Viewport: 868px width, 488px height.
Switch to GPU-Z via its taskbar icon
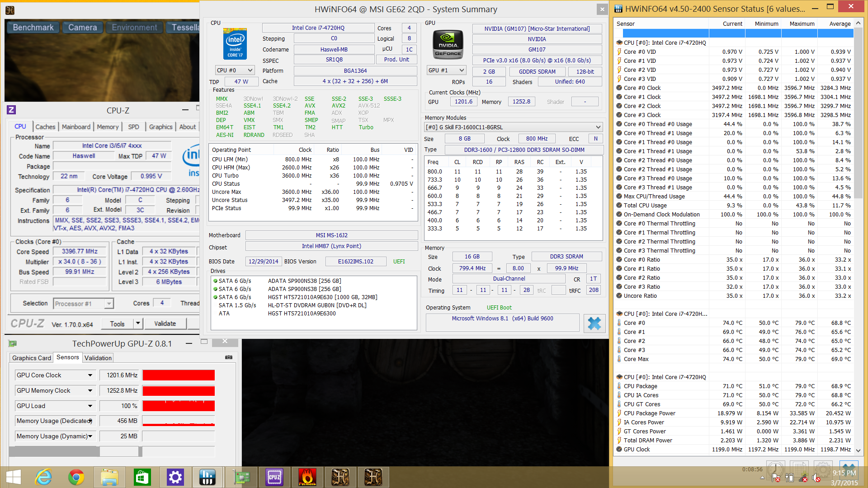click(241, 477)
